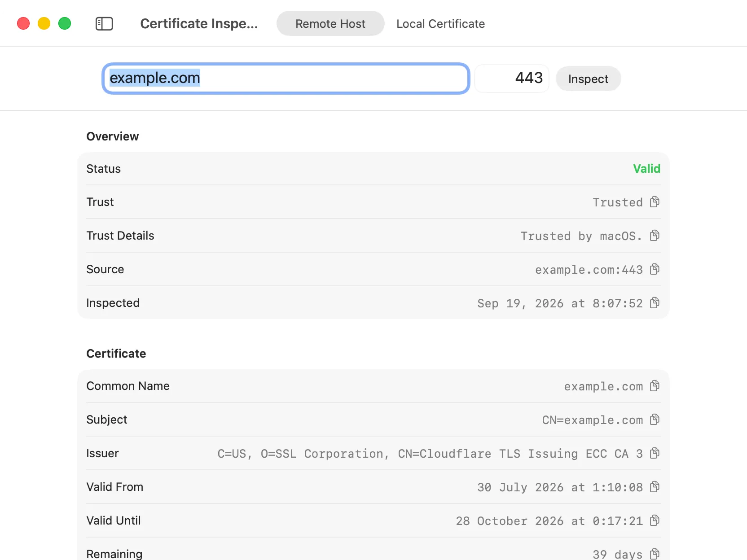Copy the Valid Until date
This screenshot has height=560, width=747.
pos(655,521)
